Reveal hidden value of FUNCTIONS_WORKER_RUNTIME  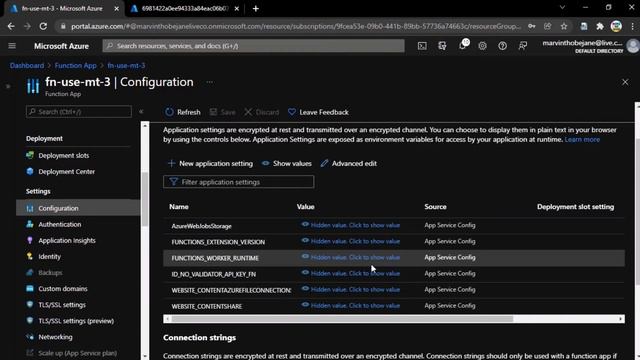tap(351, 257)
